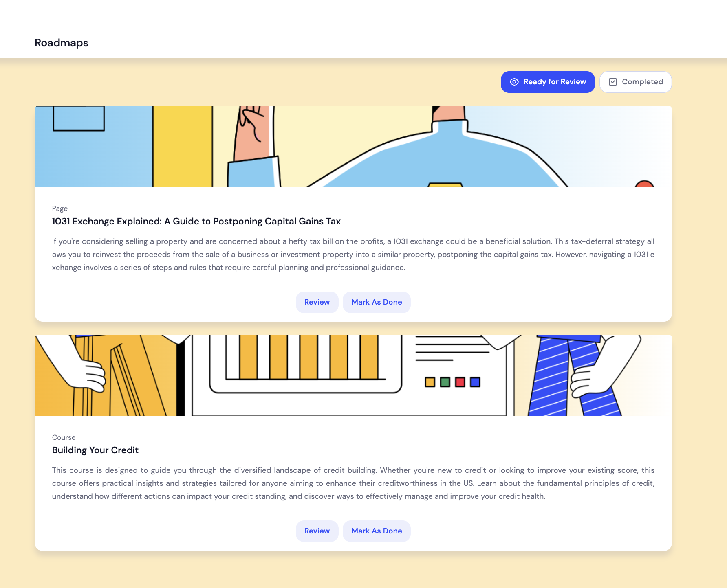Review the Building Your Credit course
This screenshot has width=727, height=588.
(x=317, y=531)
